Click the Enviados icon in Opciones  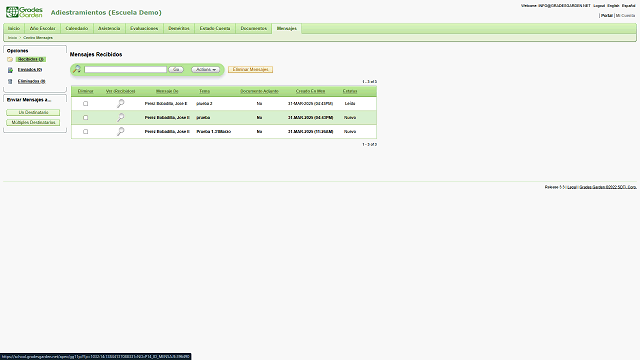(x=10, y=70)
